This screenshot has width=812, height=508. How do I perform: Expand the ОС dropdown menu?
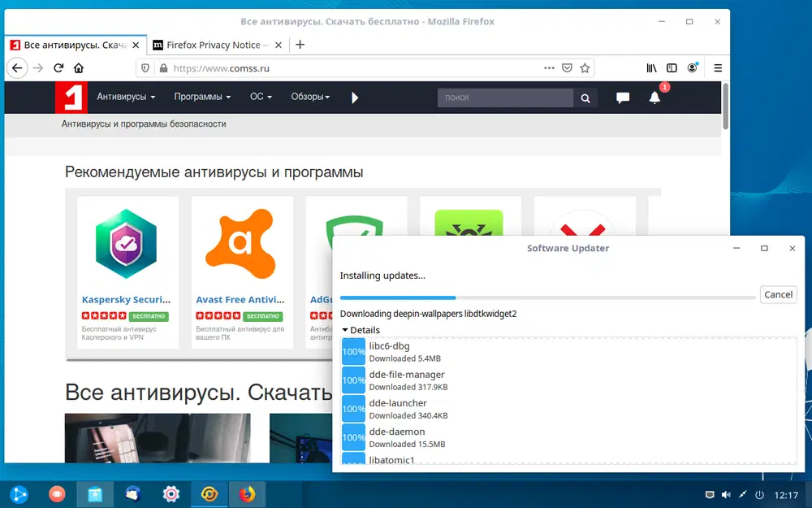(261, 97)
